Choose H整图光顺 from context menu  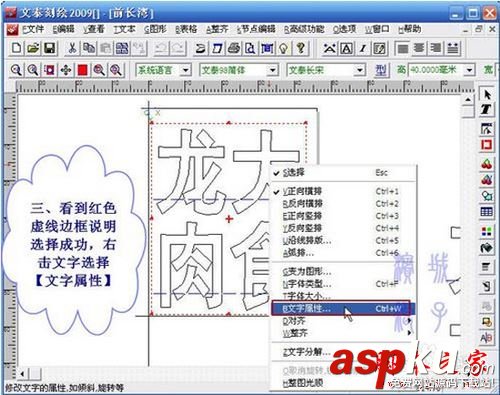click(343, 383)
